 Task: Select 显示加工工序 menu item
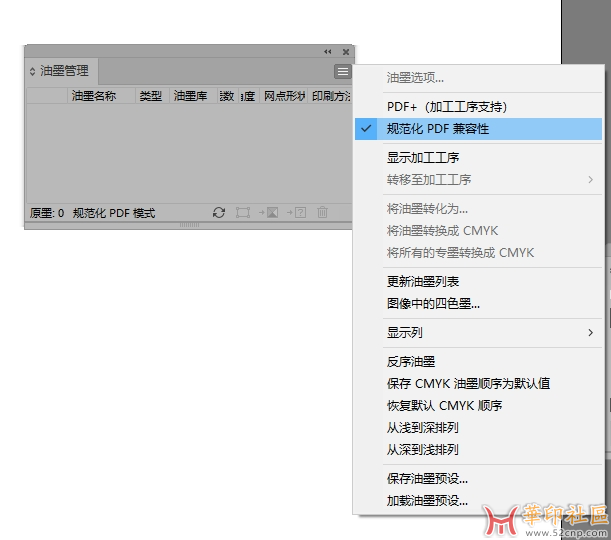coord(479,158)
